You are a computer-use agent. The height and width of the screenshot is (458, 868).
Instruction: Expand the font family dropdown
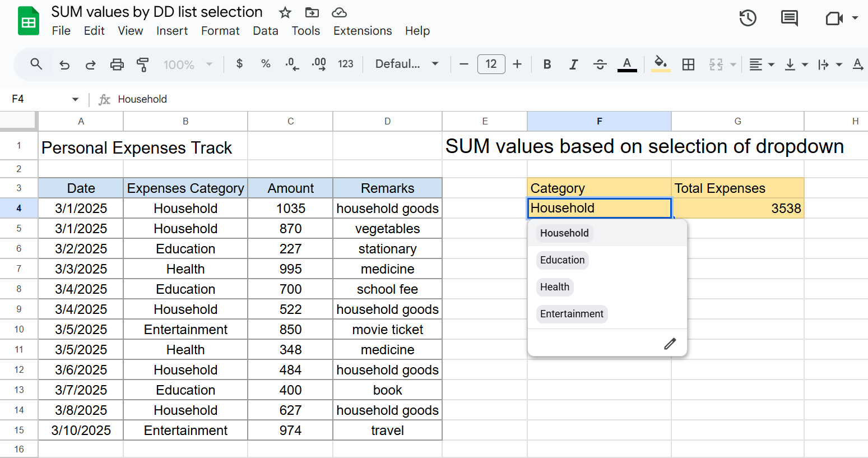407,64
